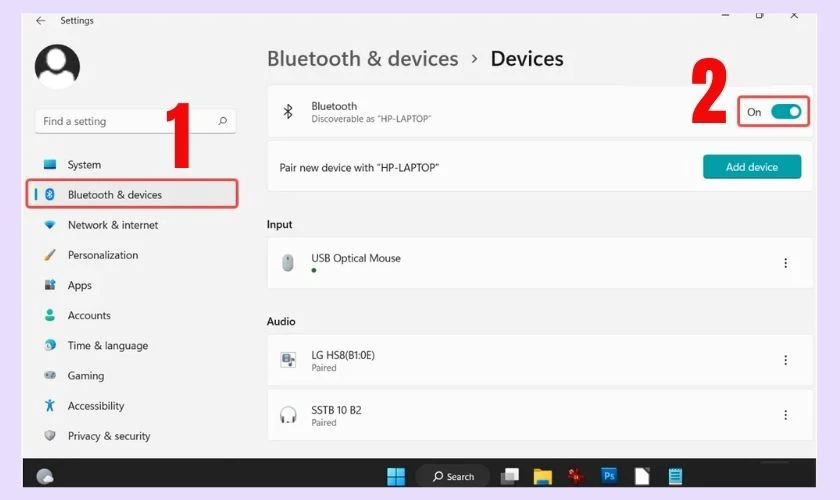Open more options for SSTB 10 B2

click(785, 415)
